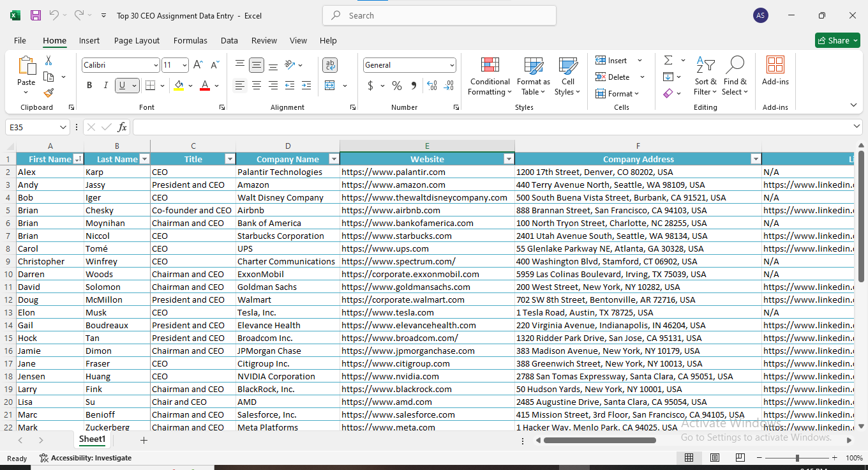Screen dimensions: 868x470
Task: Click the Format Painter brush icon
Action: click(49, 93)
